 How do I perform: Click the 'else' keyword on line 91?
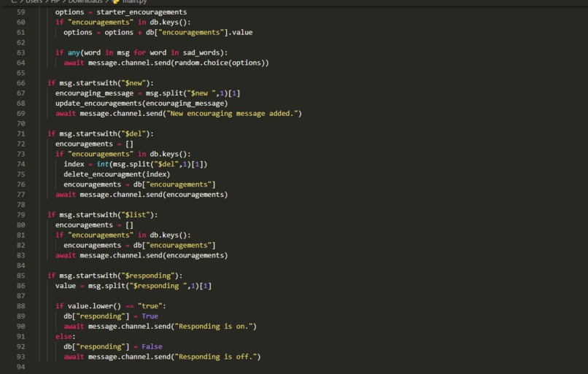pyautogui.click(x=63, y=336)
